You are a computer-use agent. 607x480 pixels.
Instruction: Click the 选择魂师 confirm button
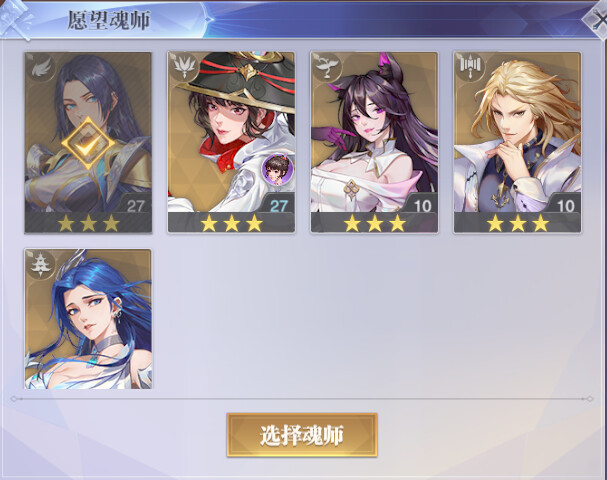pos(302,435)
